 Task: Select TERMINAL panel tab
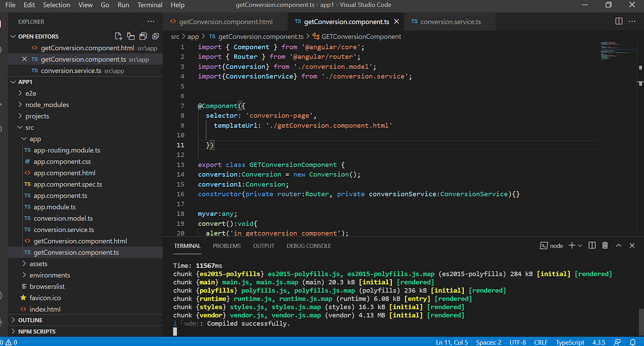tap(187, 246)
